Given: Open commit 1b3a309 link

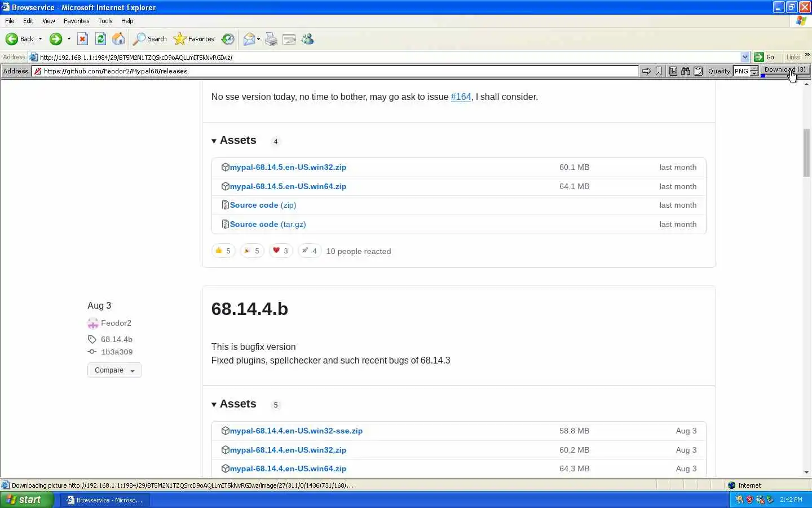Looking at the screenshot, I should [117, 352].
